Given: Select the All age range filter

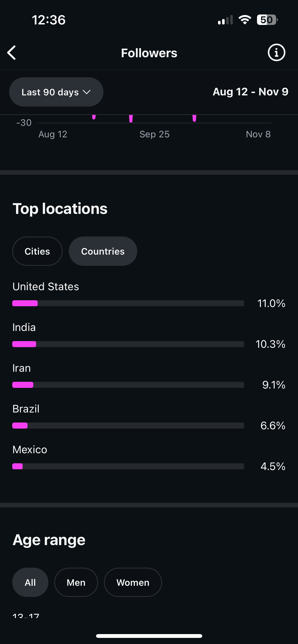Looking at the screenshot, I should point(30,582).
